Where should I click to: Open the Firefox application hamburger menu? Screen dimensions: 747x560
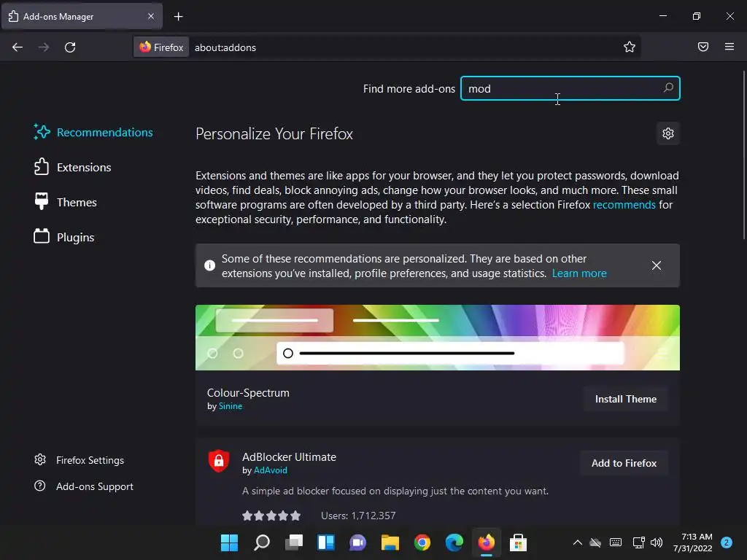729,47
